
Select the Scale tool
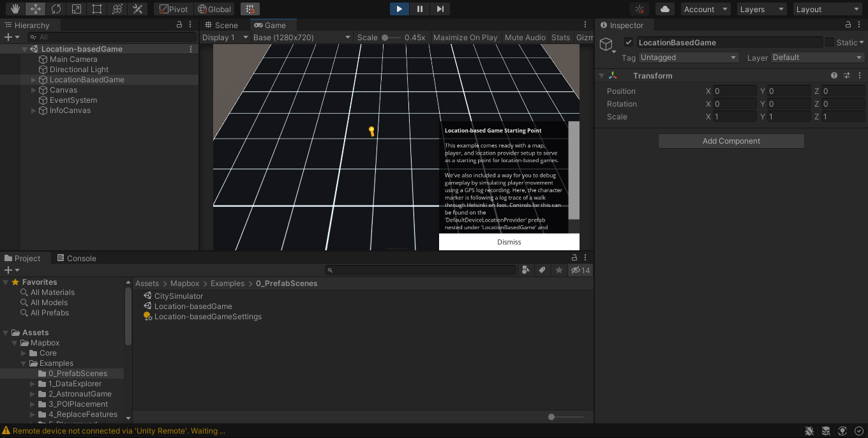coord(77,9)
